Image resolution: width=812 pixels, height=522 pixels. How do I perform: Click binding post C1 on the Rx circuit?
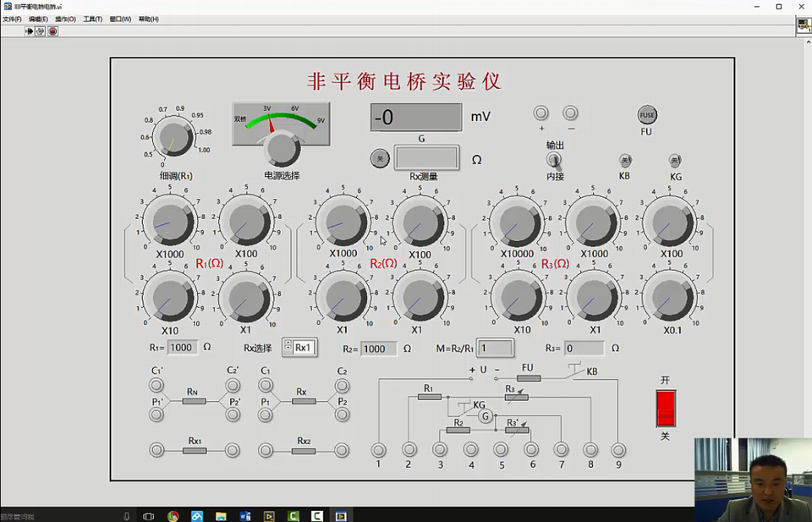click(x=266, y=385)
